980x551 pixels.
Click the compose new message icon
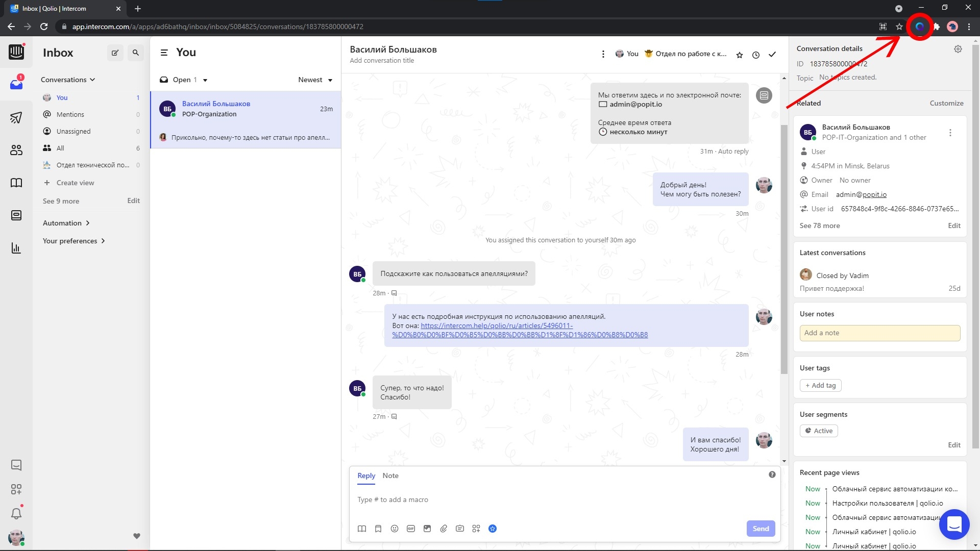tap(115, 53)
